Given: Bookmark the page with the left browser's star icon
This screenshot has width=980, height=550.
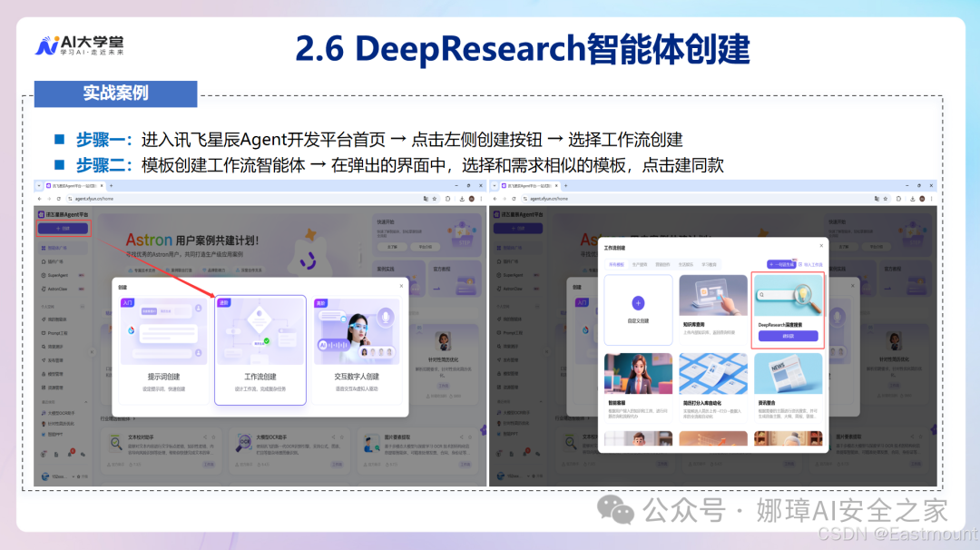Looking at the screenshot, I should click(x=435, y=199).
